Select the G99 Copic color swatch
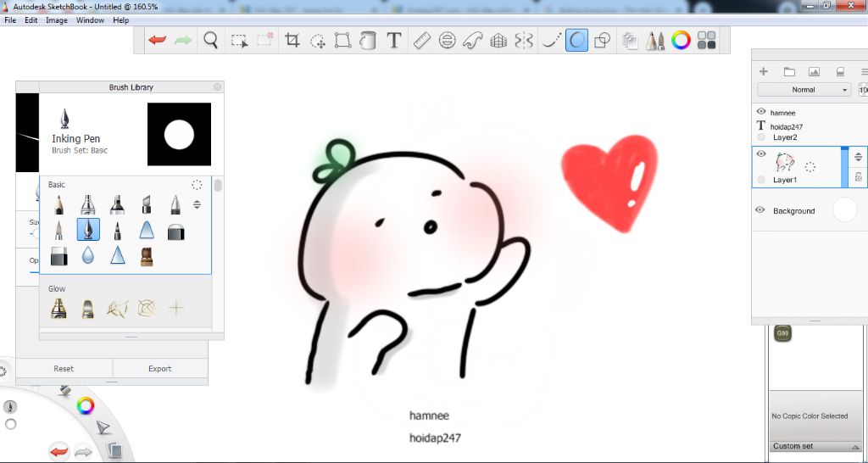Image resolution: width=868 pixels, height=463 pixels. (x=782, y=333)
